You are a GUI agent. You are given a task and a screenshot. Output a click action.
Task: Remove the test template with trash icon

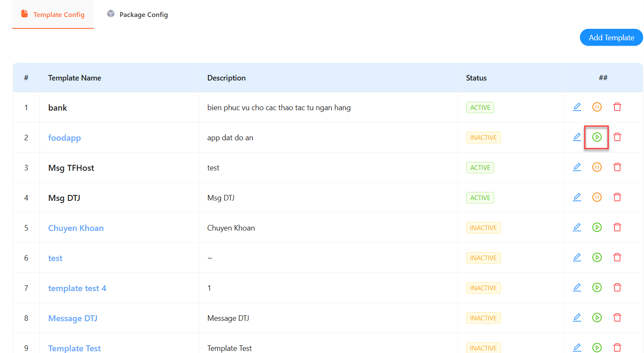click(617, 257)
